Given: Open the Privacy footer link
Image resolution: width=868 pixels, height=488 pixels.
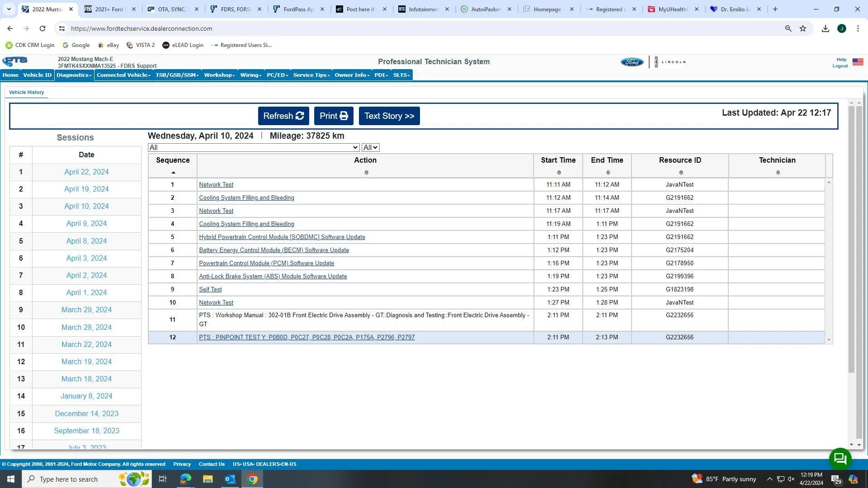Looking at the screenshot, I should (182, 465).
